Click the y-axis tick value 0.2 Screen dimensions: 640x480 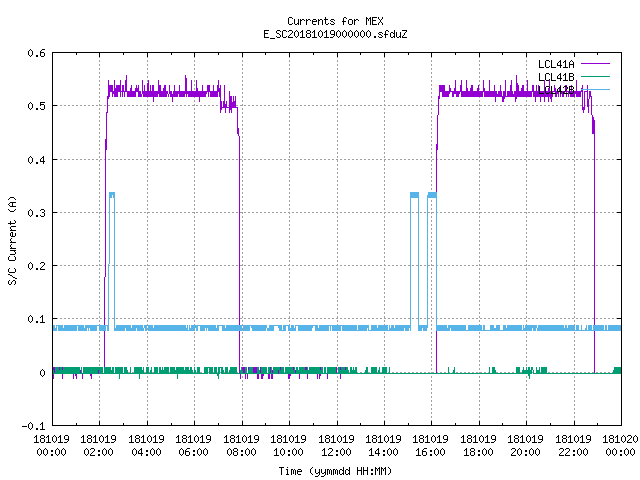(x=36, y=266)
